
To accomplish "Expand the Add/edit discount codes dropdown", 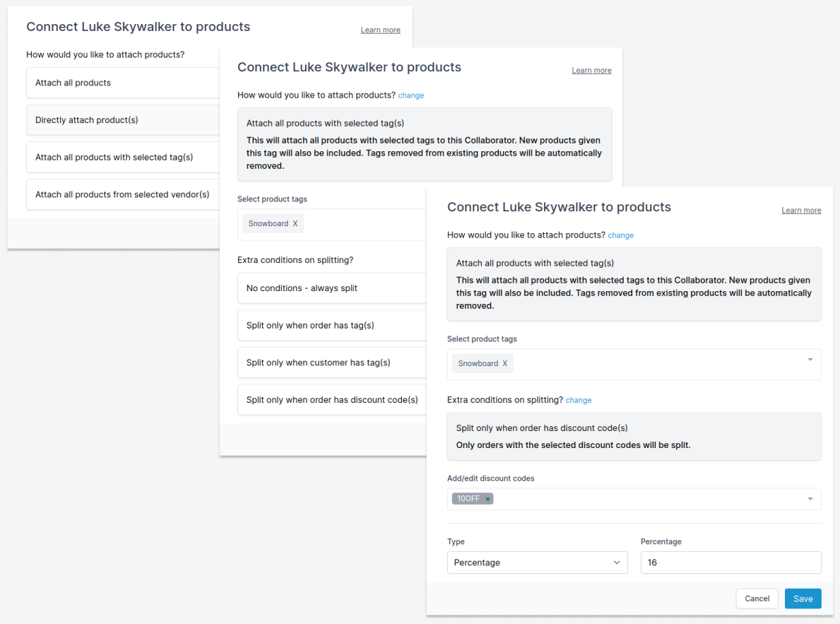I will click(810, 498).
